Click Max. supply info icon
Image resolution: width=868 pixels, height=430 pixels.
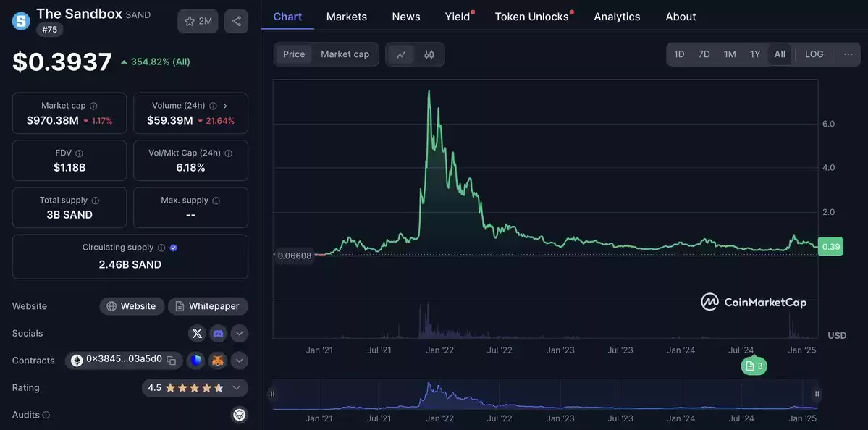pos(216,201)
